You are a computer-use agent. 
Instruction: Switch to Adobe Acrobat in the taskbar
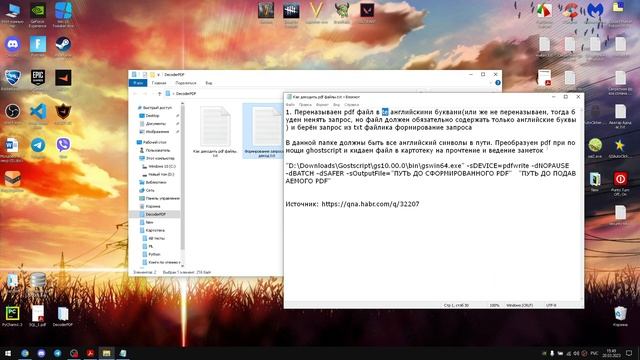90,353
